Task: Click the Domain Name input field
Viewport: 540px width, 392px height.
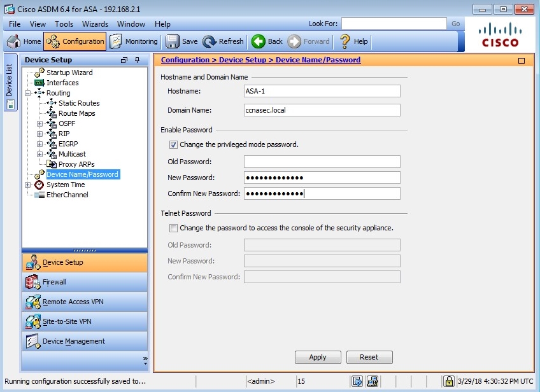Action: point(322,110)
